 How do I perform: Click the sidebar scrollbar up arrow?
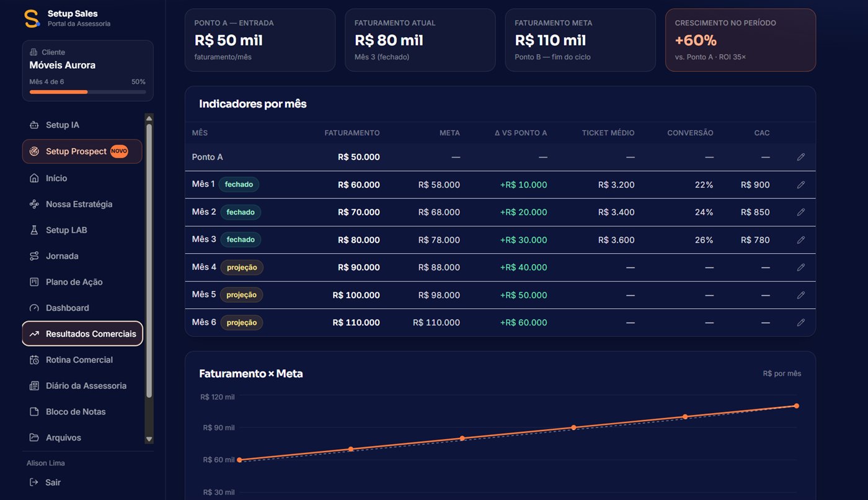pyautogui.click(x=149, y=118)
